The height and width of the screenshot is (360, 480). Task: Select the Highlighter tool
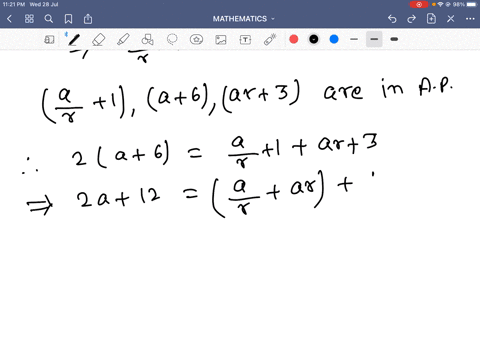pos(123,40)
